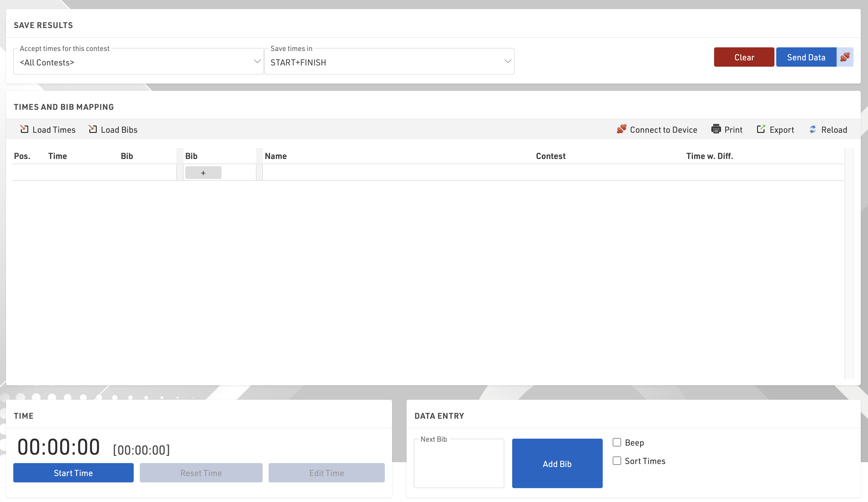This screenshot has width=868, height=502.
Task: Click the Print printer icon
Action: coord(716,129)
